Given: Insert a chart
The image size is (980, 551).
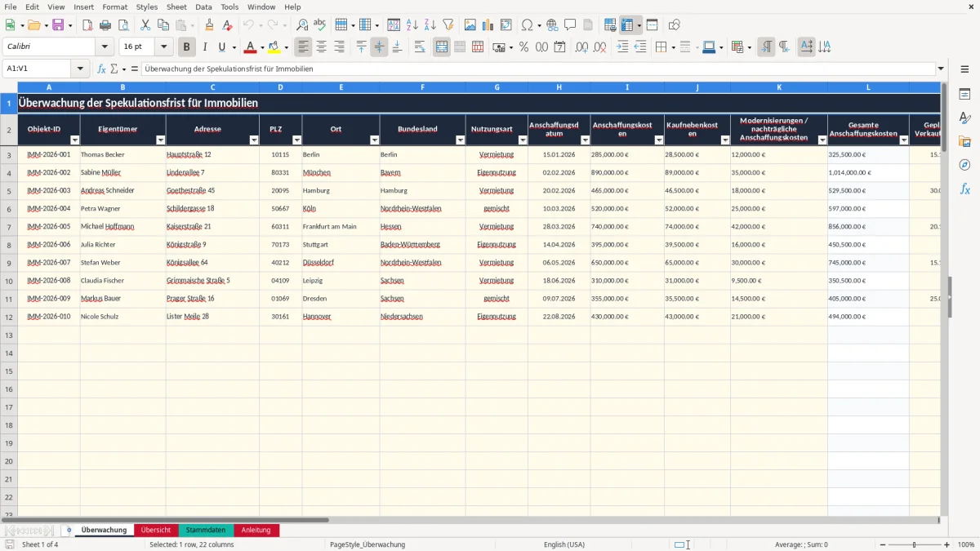Looking at the screenshot, I should pos(488,25).
